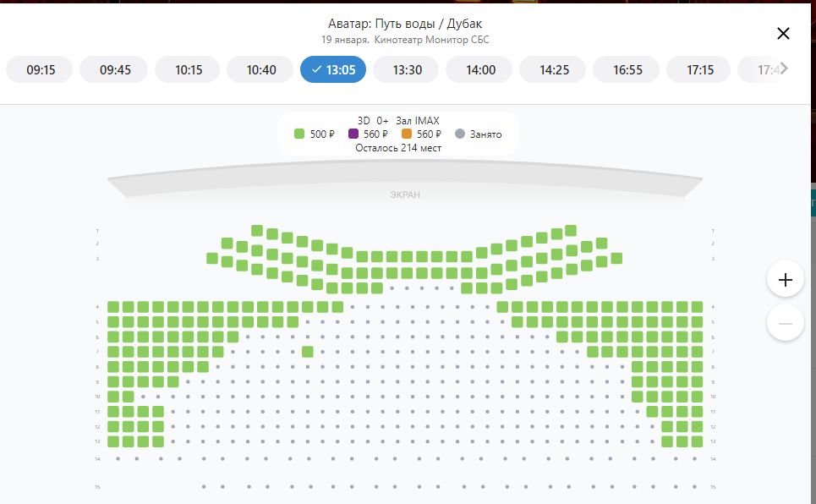Pick the 10:40 session time
Screen dimensions: 816x504
(x=261, y=70)
